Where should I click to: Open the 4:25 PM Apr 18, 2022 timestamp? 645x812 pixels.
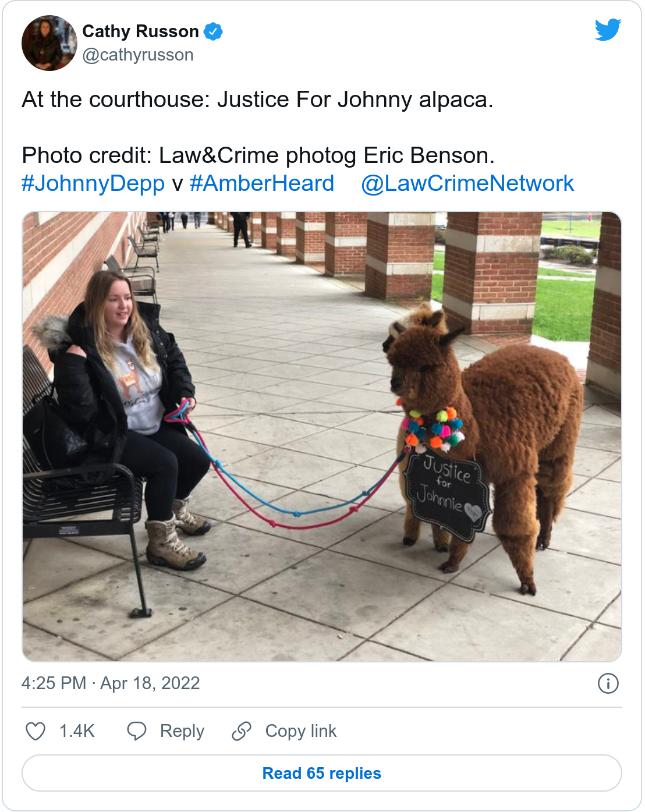click(111, 683)
